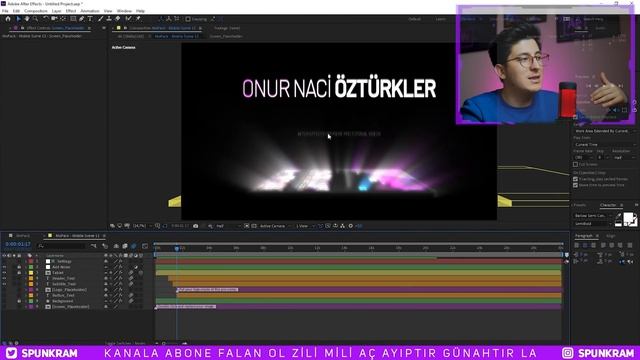Toggle the Snapping checkbox in the toolbar
Image resolution: width=640 pixels, height=360 pixels.
188,19
